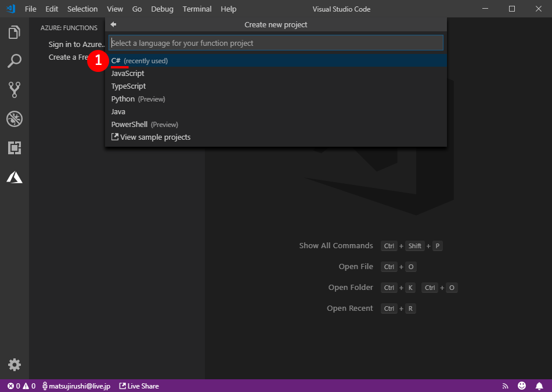Viewport: 552px width, 392px height.
Task: Open the Selection menu
Action: [82, 9]
